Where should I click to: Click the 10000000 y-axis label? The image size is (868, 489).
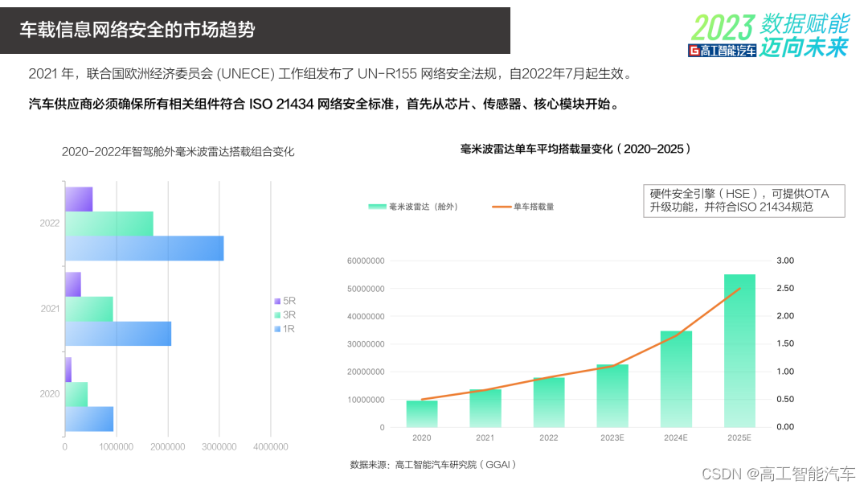pyautogui.click(x=366, y=399)
